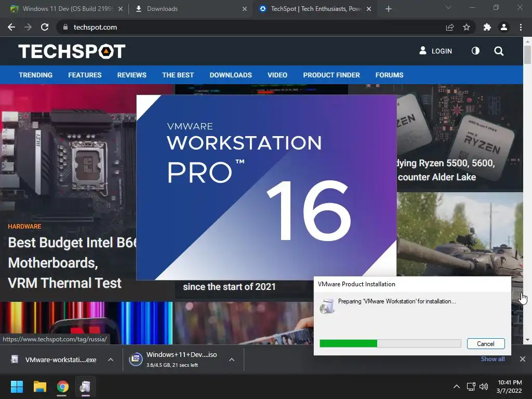Open the Windows Start menu
The height and width of the screenshot is (399, 532).
point(17,387)
